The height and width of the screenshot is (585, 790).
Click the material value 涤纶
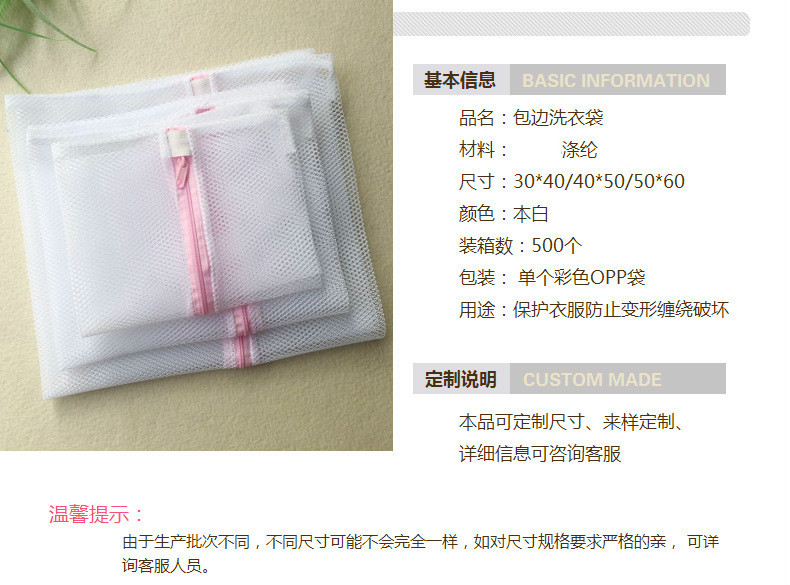(x=579, y=150)
